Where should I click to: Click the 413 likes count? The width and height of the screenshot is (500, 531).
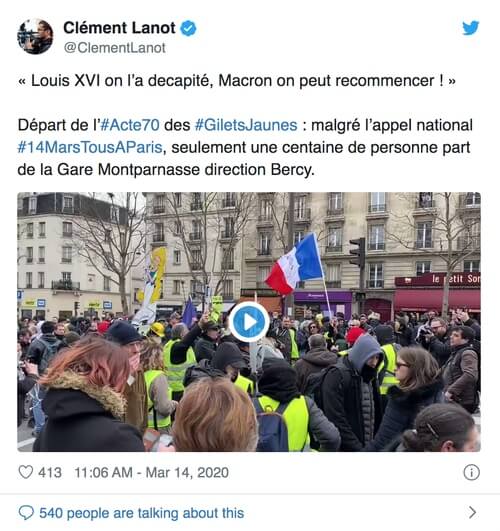click(x=50, y=472)
